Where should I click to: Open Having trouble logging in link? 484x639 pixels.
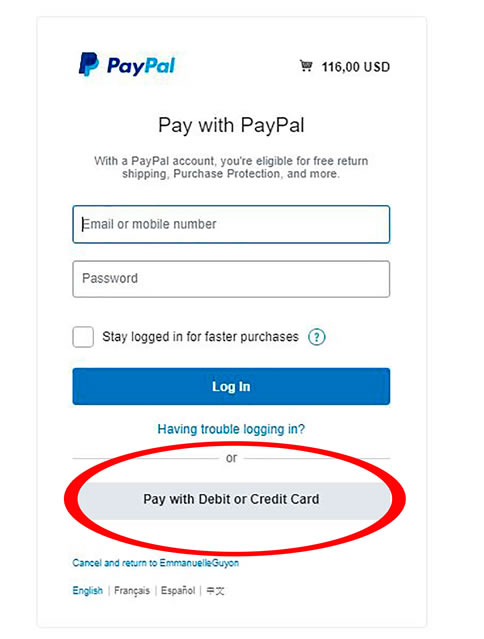pos(231,429)
